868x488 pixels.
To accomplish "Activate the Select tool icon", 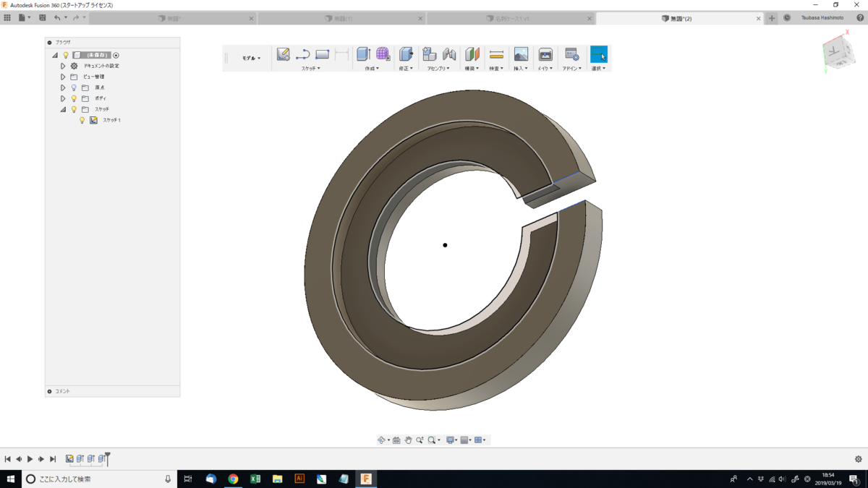I will coord(598,54).
